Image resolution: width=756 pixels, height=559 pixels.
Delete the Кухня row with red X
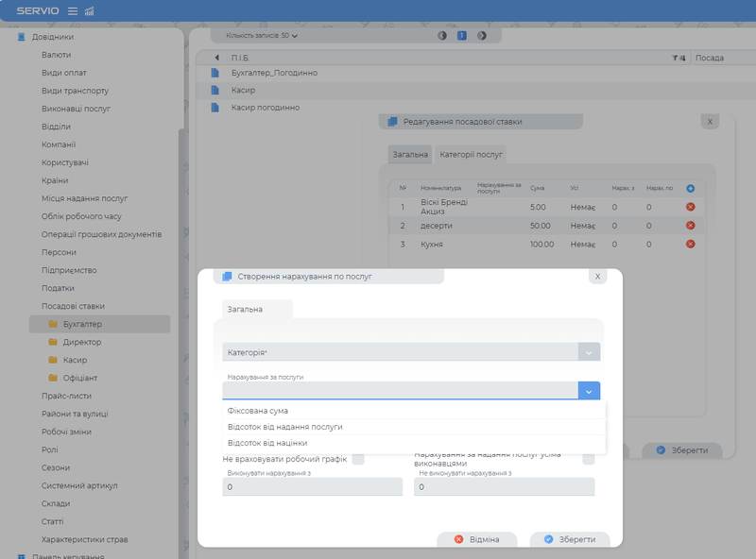690,244
